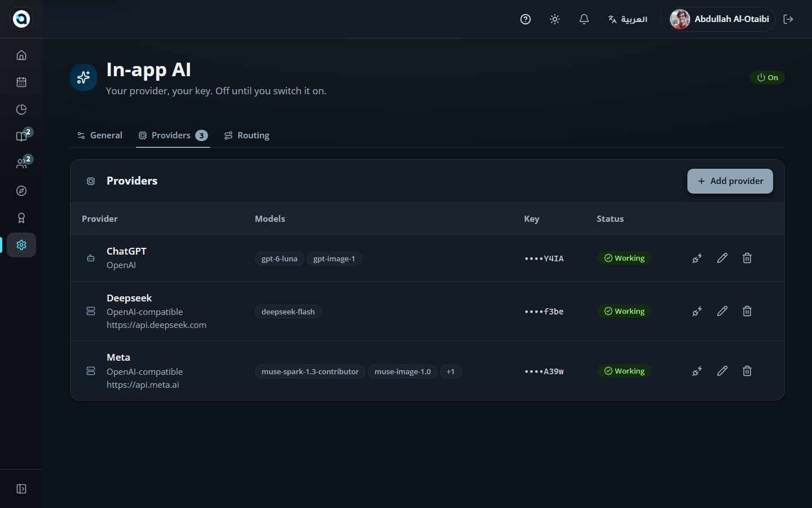
Task: Click the deepseek-flash model chip
Action: [288, 312]
